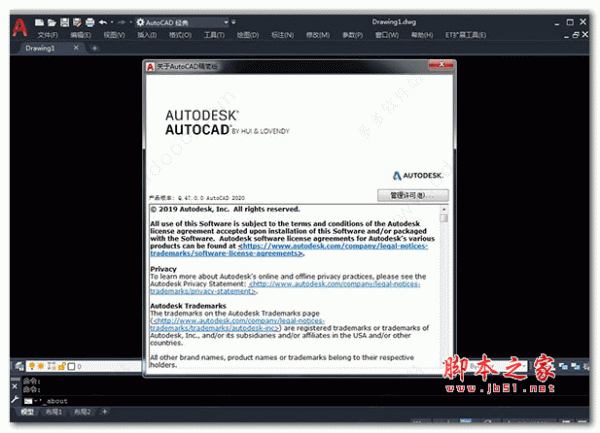The height and width of the screenshot is (433, 600).
Task: Expand the Undo history dropdown arrow
Action: [x=112, y=23]
